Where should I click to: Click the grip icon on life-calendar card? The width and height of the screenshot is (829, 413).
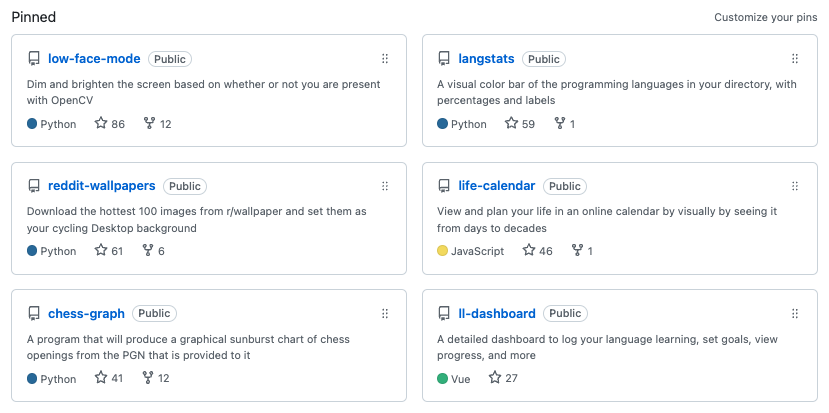click(795, 186)
